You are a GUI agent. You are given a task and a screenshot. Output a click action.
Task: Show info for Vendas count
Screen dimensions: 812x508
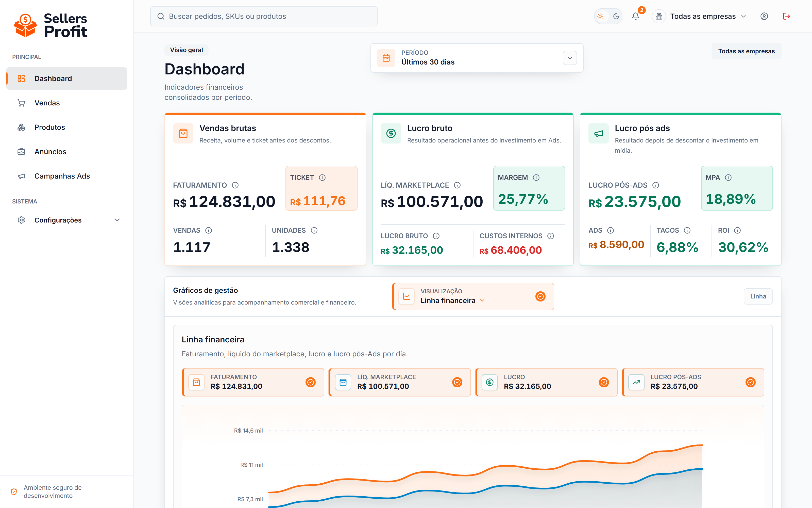tap(208, 230)
